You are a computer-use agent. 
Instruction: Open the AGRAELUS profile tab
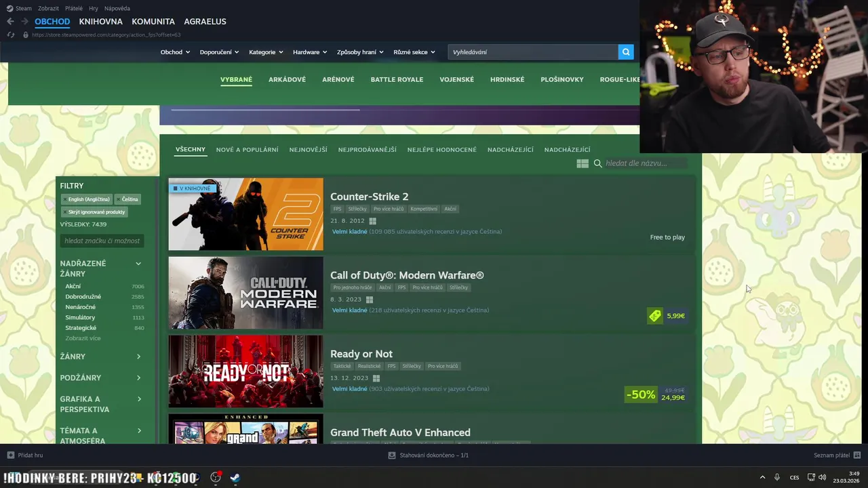(205, 22)
